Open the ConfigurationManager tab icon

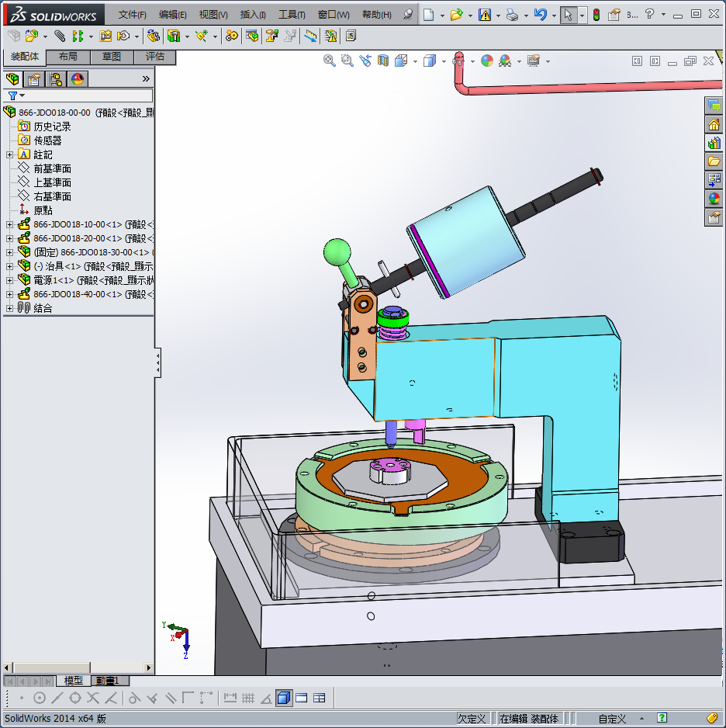coord(56,79)
